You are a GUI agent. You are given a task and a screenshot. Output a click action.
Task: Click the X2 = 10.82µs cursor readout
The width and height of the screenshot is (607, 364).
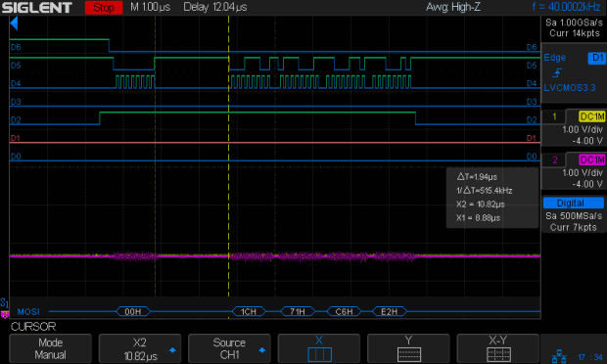click(481, 205)
